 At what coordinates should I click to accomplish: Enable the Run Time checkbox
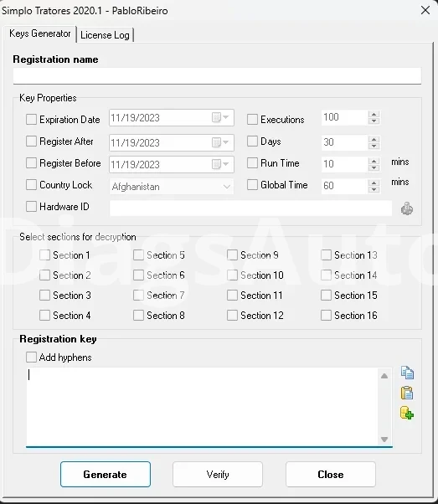[252, 163]
